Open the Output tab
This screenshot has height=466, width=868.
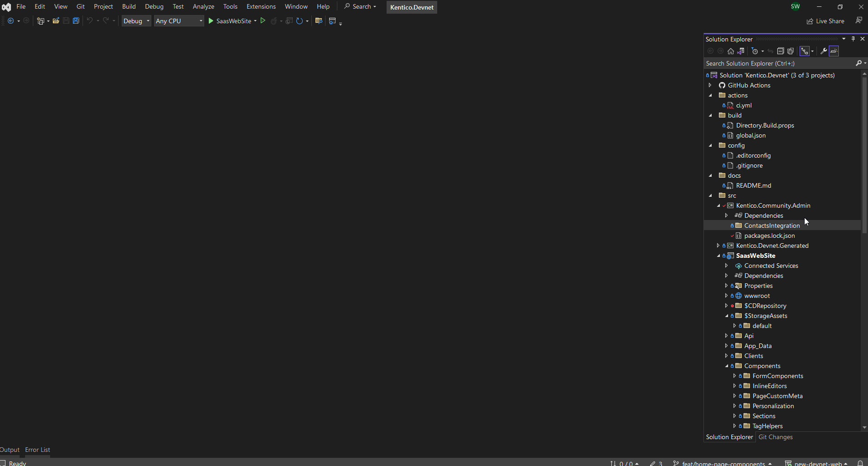[x=10, y=450]
